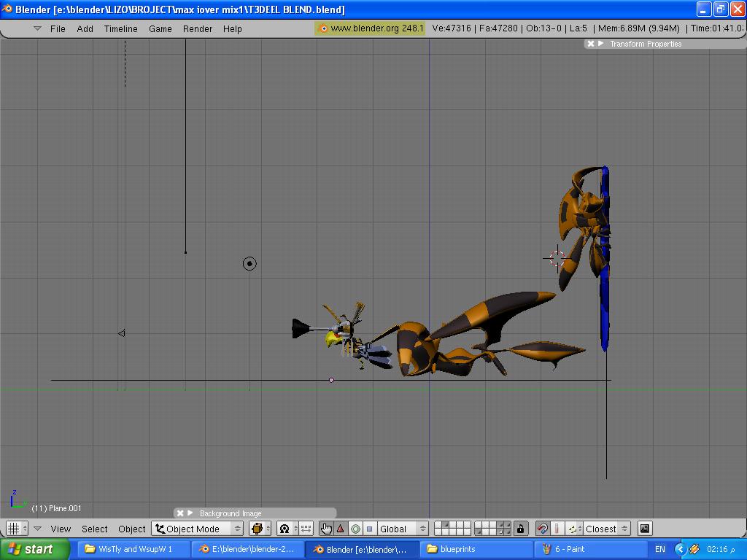Toggle move object centers only button
The width and height of the screenshot is (747, 560).
tap(306, 529)
